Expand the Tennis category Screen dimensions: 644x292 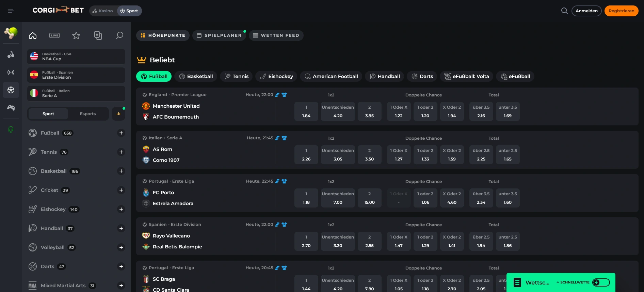(x=121, y=152)
